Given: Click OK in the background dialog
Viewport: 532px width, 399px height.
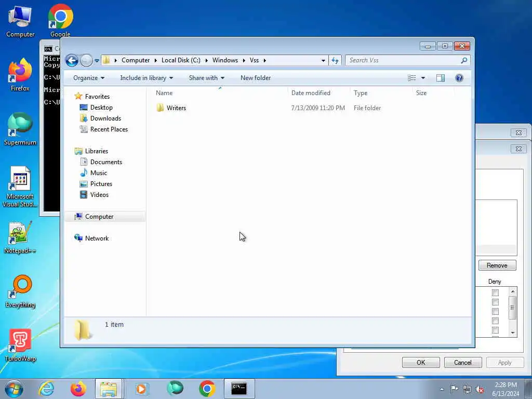Looking at the screenshot, I should click(421, 362).
